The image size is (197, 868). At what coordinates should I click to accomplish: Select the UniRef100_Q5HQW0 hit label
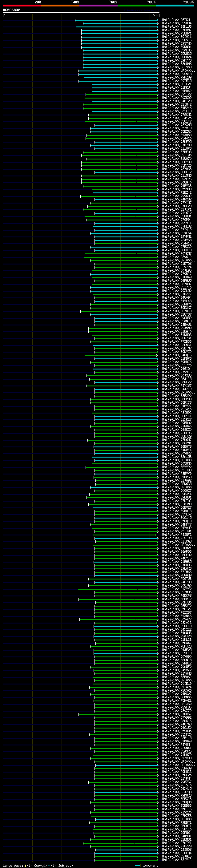(x=176, y=802)
